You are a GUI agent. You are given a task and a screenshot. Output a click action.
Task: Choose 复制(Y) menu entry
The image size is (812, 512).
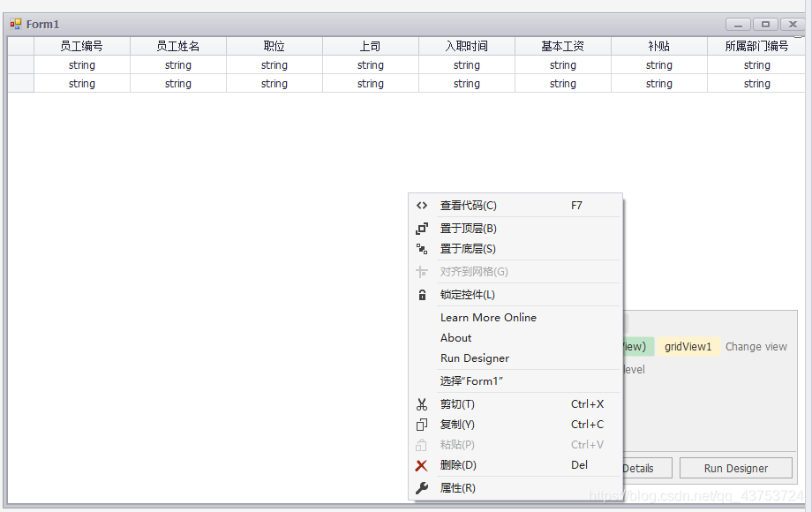click(x=515, y=425)
